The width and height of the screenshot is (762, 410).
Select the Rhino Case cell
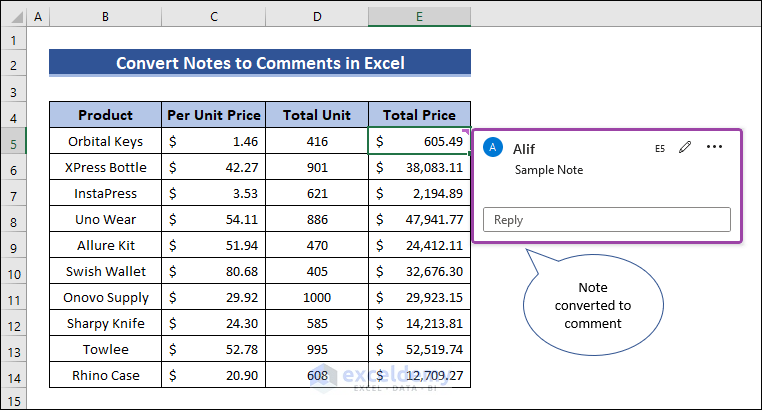coord(105,375)
